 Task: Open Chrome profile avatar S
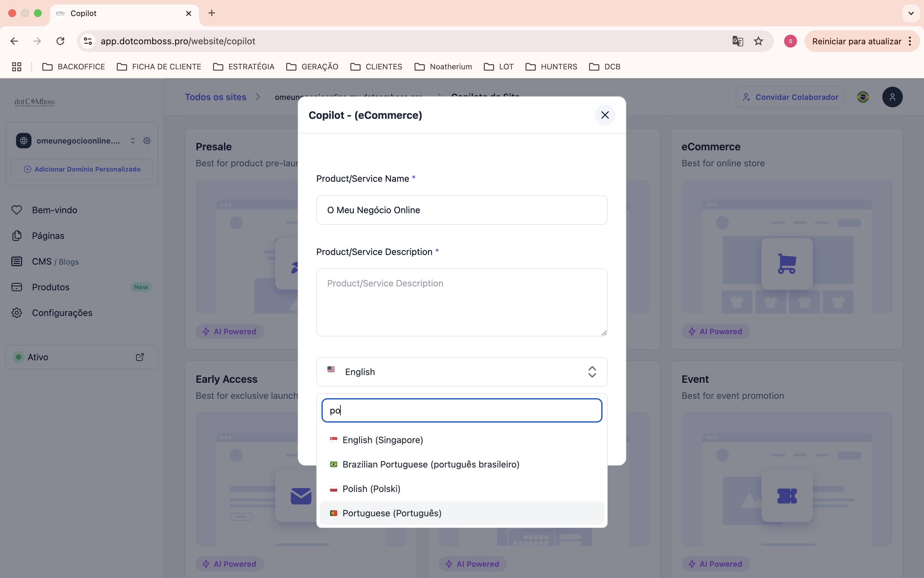pos(790,41)
